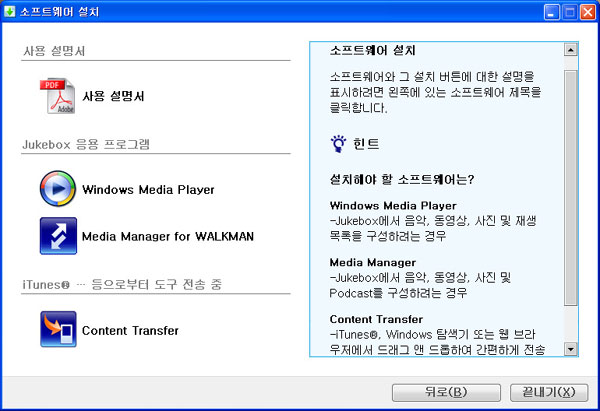Click the installer icon in title bar
This screenshot has width=600, height=411.
[x=10, y=11]
